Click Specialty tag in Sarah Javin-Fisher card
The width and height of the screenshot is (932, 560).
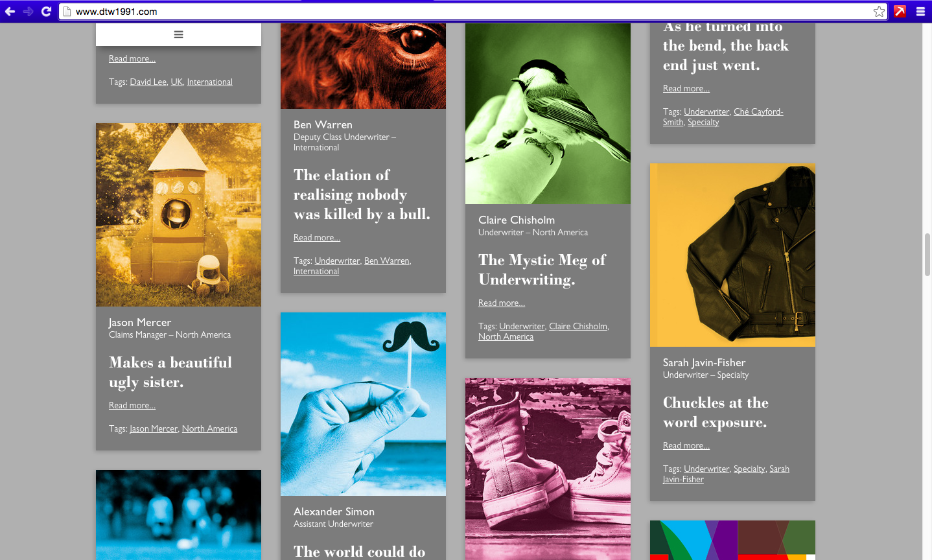coord(749,469)
